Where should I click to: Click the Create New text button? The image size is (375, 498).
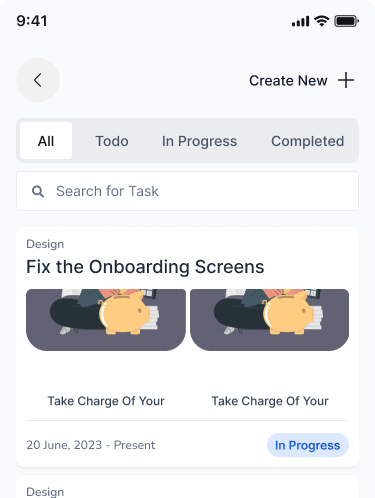[x=288, y=81]
